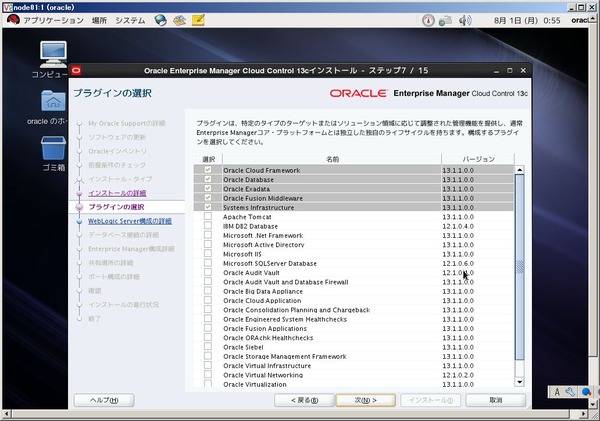Launch the web browser globe icon in panel
Screen dimensions: 600x421
(160, 20)
